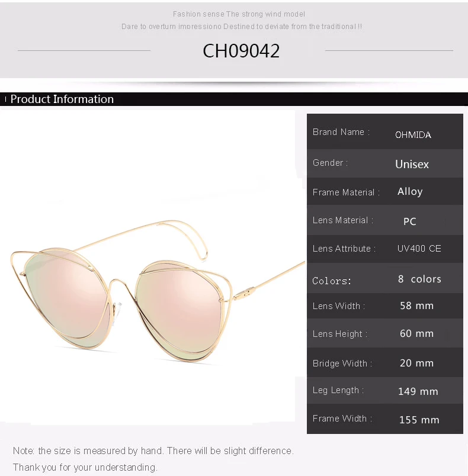Image resolution: width=468 pixels, height=476 pixels.
Task: Click the Fashion sense tagline text
Action: coord(239,14)
